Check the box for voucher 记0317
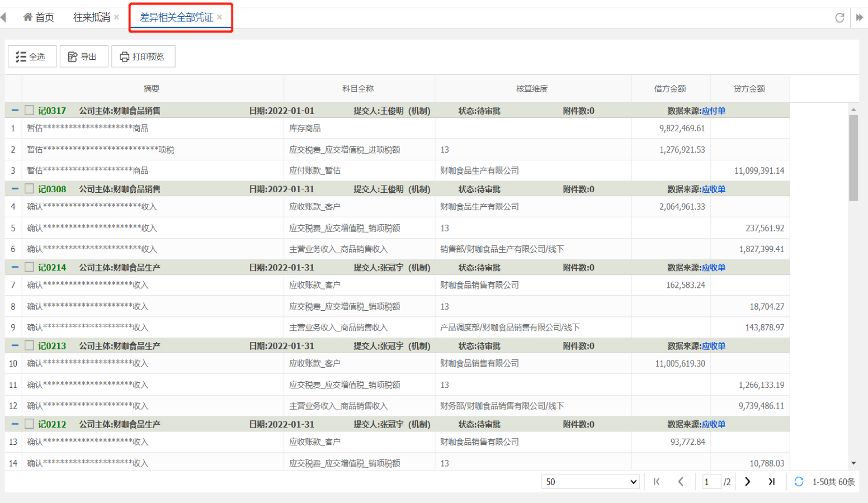The width and height of the screenshot is (868, 503). pos(29,111)
